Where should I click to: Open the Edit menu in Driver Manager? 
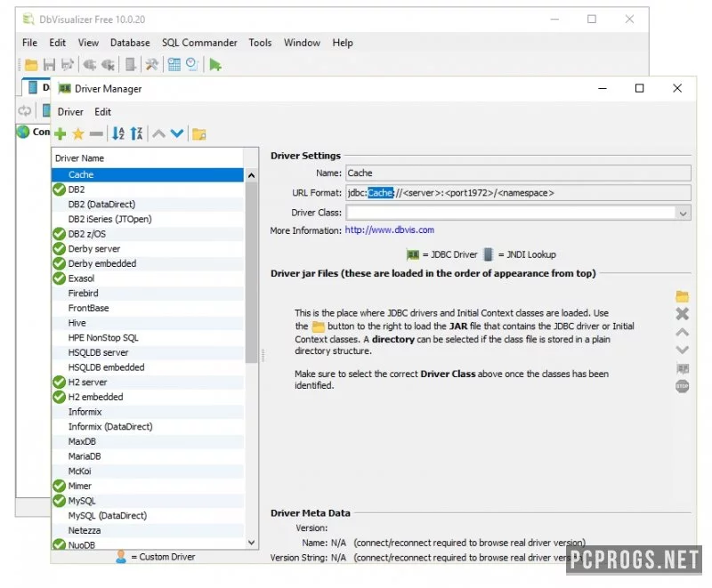102,111
